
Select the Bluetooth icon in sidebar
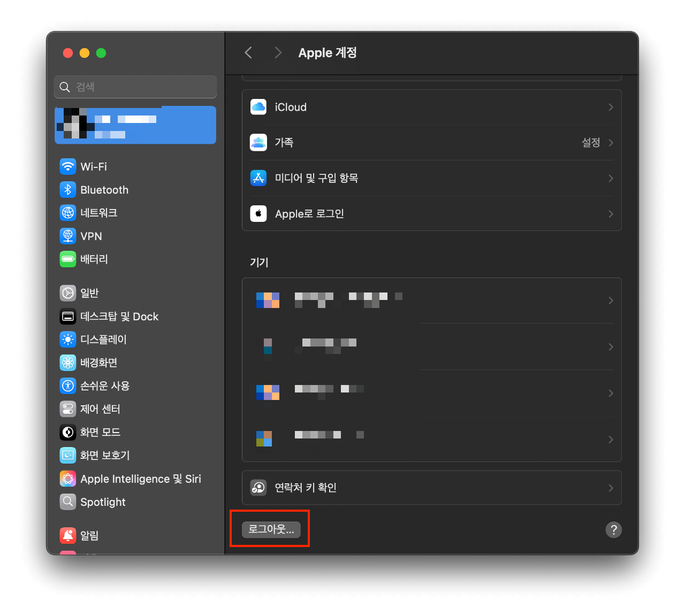(68, 190)
